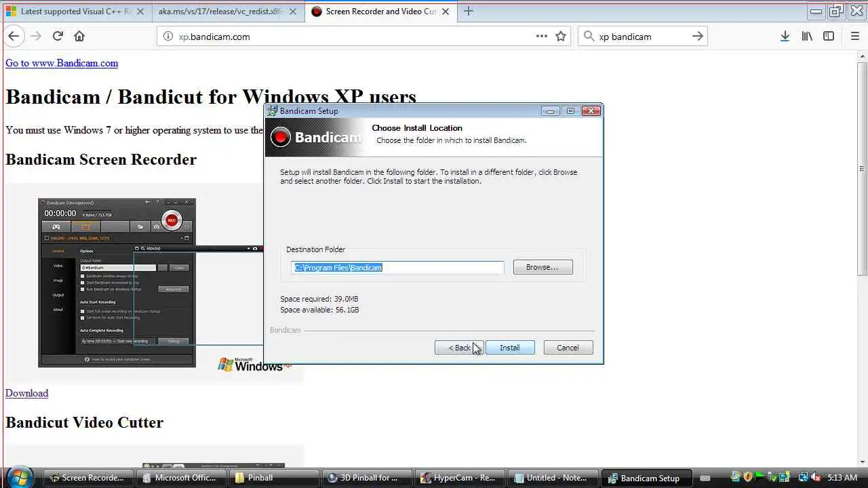Bookmark this page with the star

pos(561,37)
